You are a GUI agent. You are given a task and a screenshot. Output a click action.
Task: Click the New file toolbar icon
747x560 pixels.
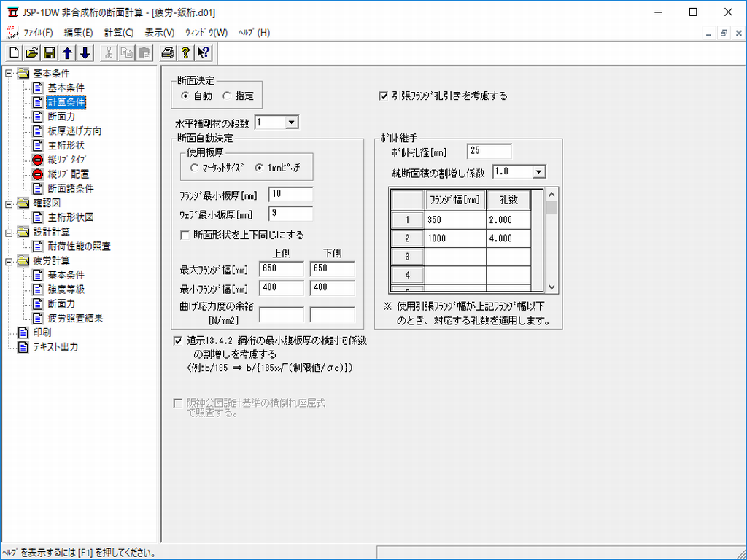pyautogui.click(x=14, y=52)
